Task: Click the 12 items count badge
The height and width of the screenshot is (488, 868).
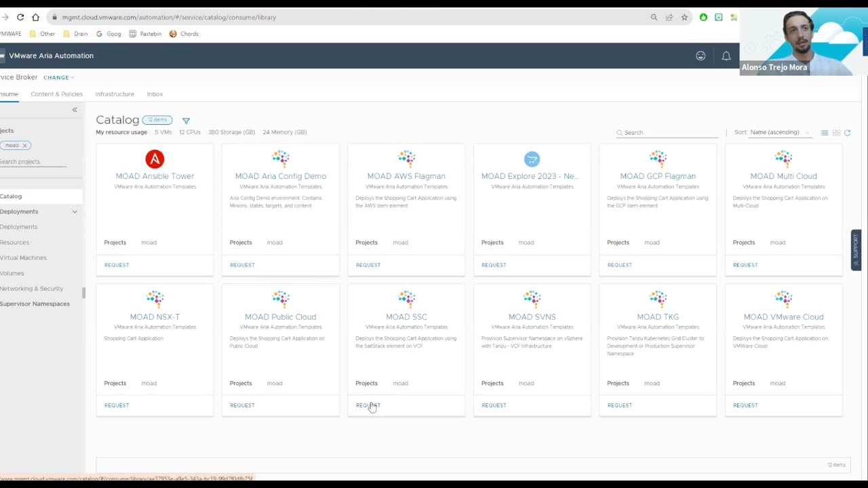Action: click(157, 120)
